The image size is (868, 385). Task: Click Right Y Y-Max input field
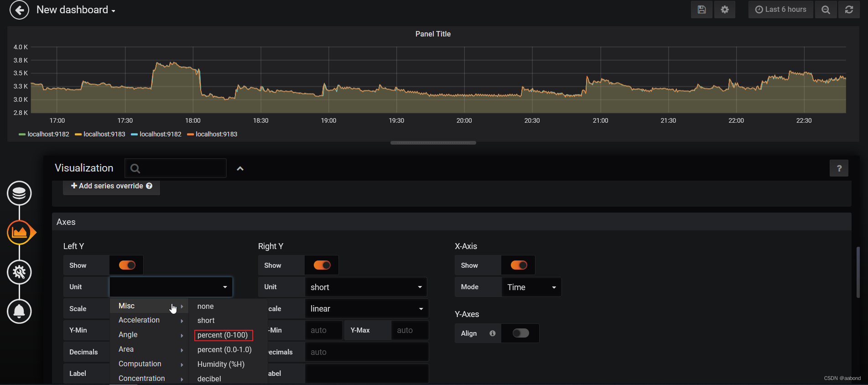coord(410,330)
